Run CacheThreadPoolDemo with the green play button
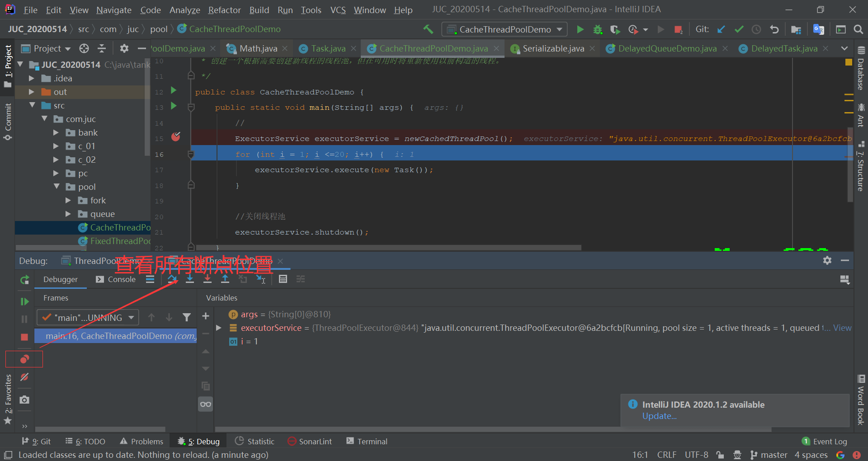Image resolution: width=868 pixels, height=461 pixels. 580,29
